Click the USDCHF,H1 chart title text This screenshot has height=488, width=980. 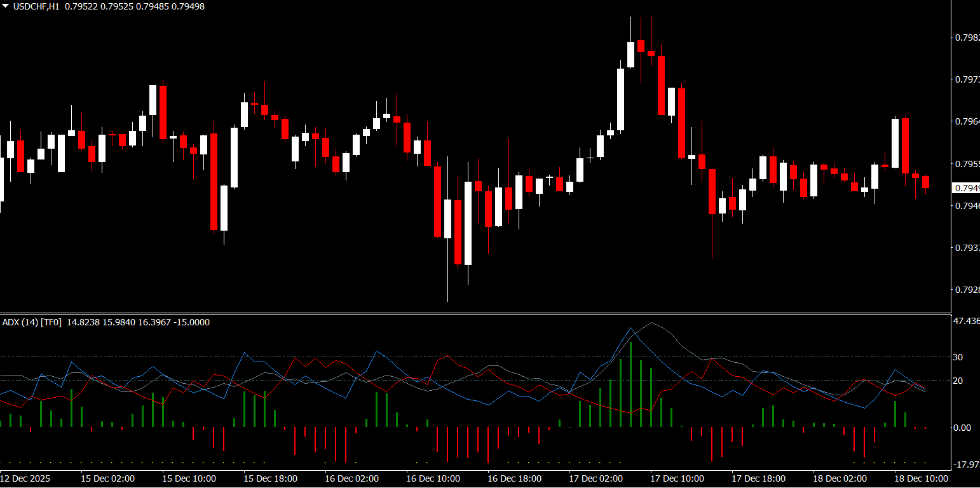click(x=36, y=6)
